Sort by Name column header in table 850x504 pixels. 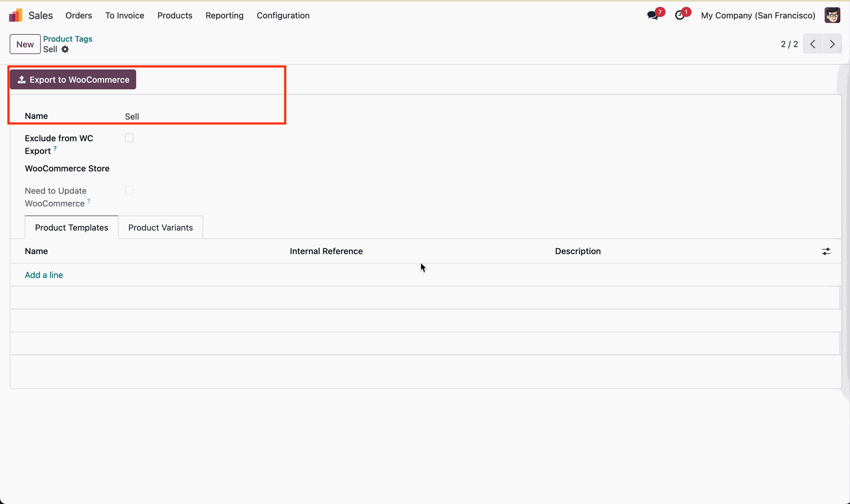[36, 251]
